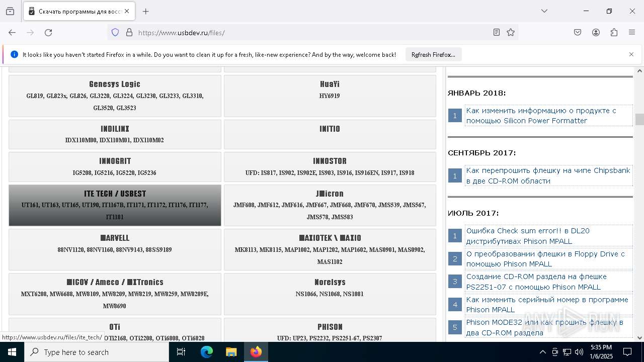The height and width of the screenshot is (362, 644).
Task: Bookmark this page with the star
Action: click(x=511, y=32)
